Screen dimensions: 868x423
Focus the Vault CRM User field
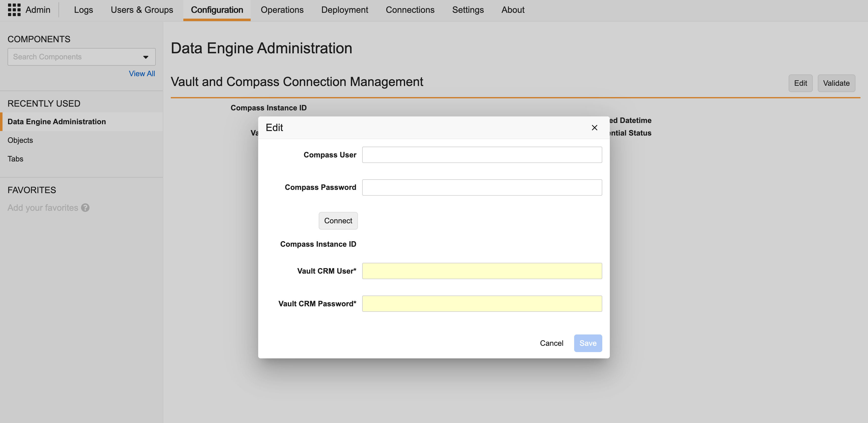(x=481, y=271)
